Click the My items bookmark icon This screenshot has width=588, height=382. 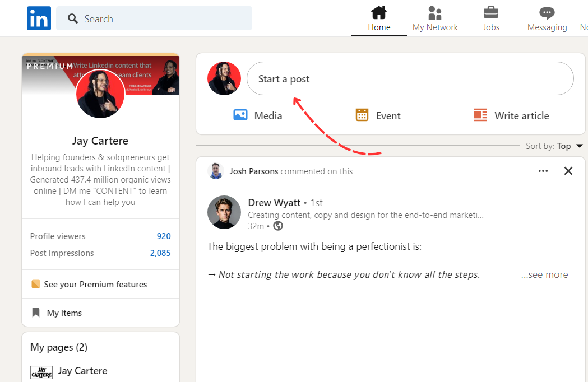click(x=36, y=313)
